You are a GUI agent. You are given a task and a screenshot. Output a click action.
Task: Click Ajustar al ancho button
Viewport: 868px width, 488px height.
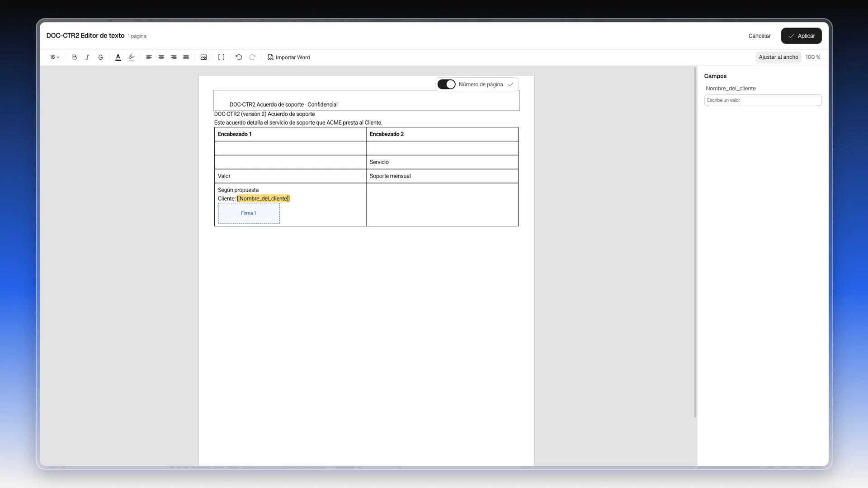pos(778,57)
